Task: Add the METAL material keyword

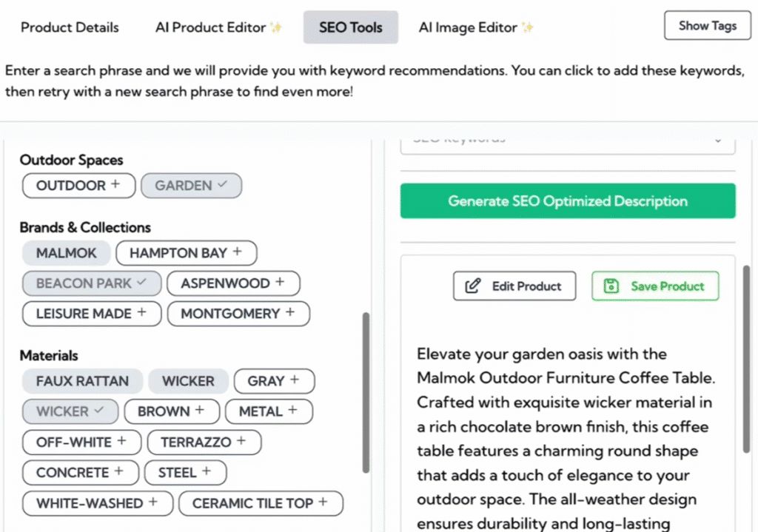Action: (x=269, y=411)
